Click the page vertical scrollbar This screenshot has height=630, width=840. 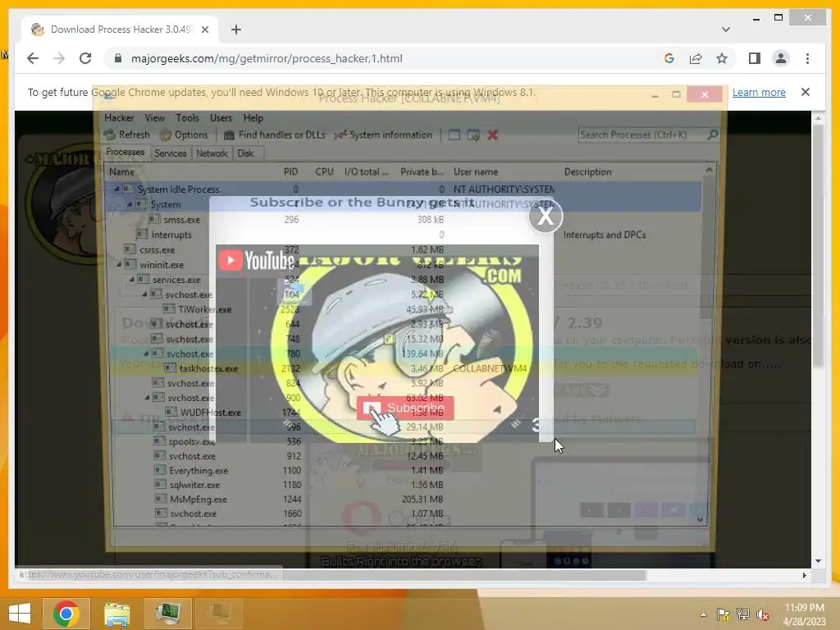point(818,245)
